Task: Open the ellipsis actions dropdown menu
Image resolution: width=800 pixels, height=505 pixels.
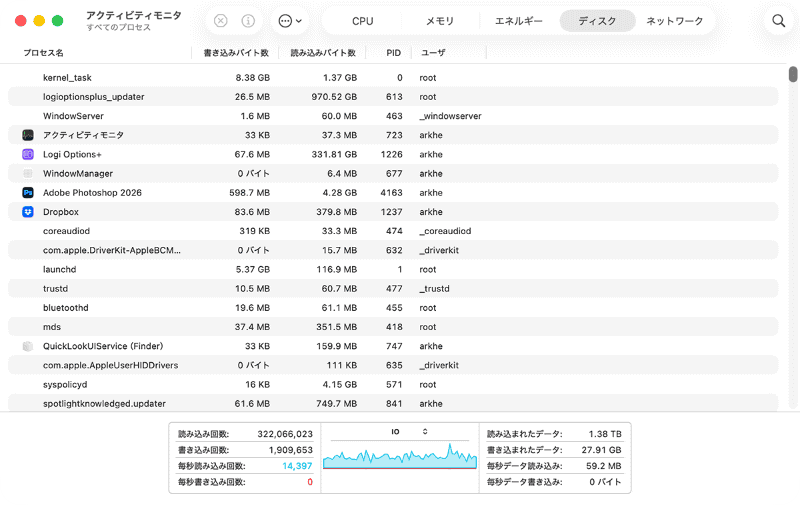Action: [290, 21]
